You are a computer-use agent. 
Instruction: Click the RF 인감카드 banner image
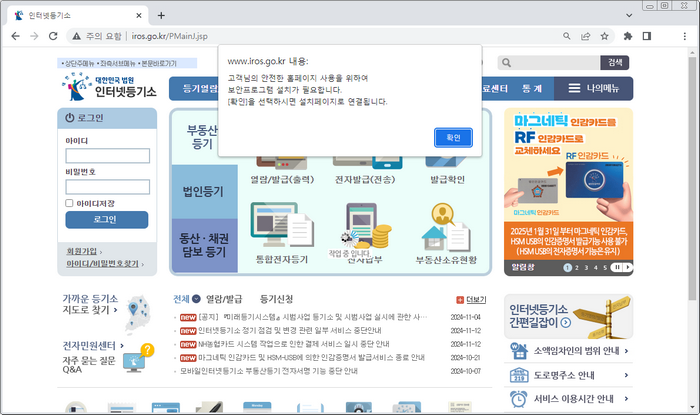tap(568, 184)
